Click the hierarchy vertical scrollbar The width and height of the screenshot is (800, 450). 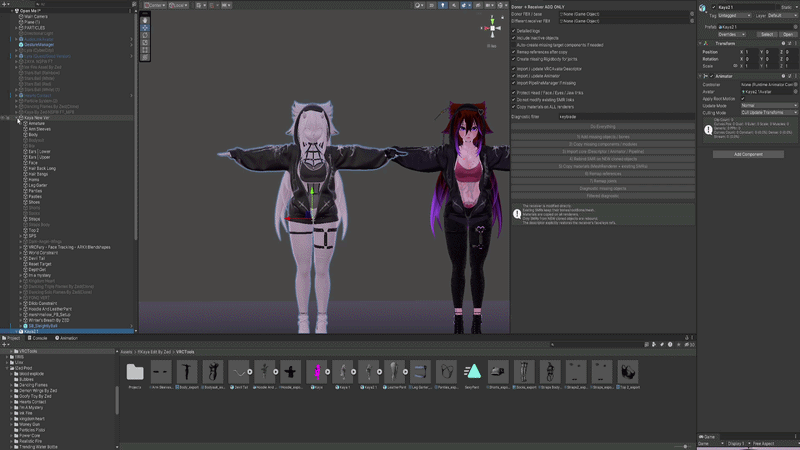pos(136,128)
